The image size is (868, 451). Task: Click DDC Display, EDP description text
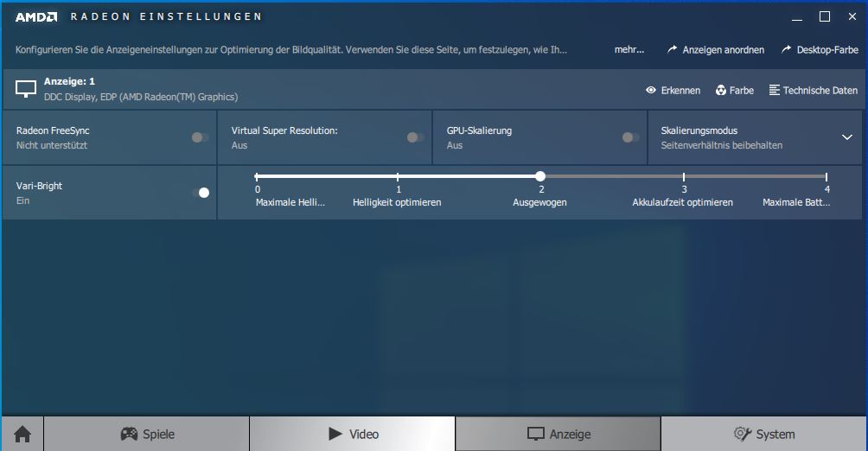(x=141, y=97)
